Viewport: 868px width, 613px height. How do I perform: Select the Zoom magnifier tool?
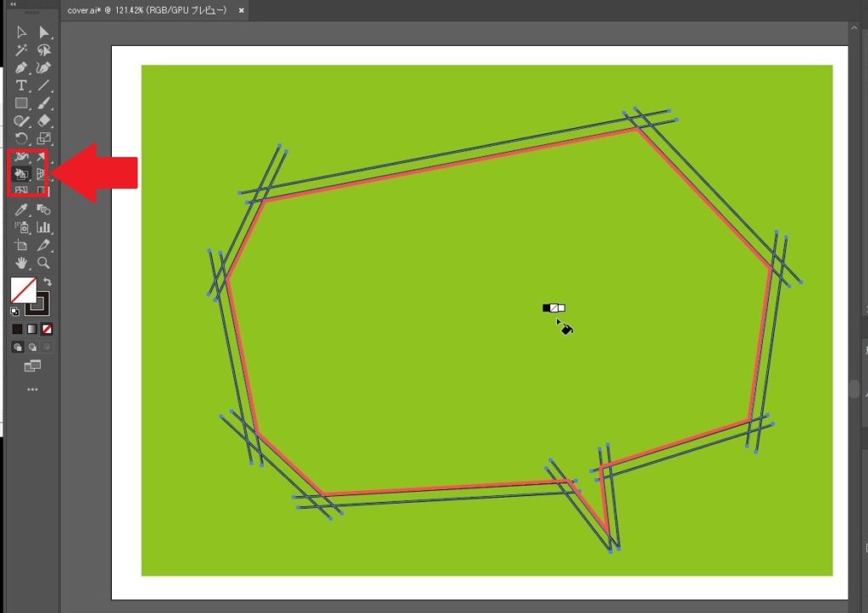coord(44,263)
